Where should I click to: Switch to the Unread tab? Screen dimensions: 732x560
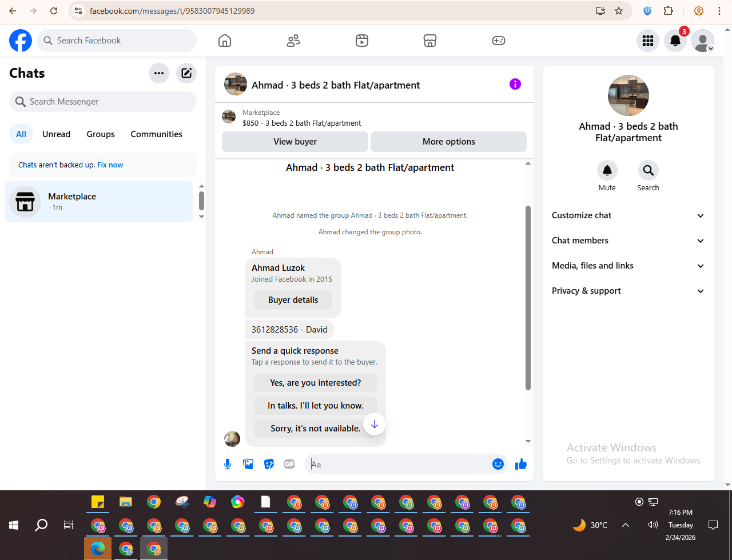[x=57, y=134]
